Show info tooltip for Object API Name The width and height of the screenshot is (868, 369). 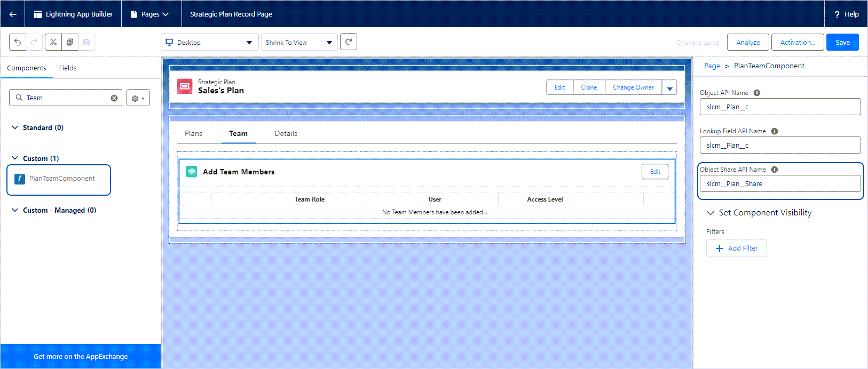tap(757, 93)
